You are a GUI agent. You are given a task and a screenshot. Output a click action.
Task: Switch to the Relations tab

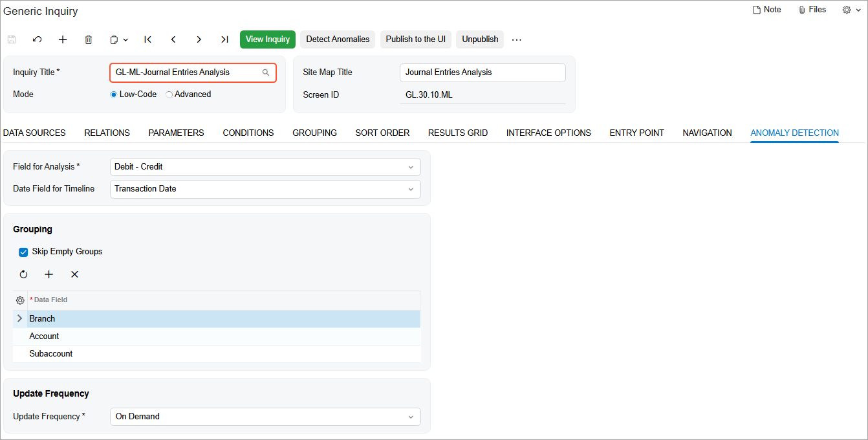coord(107,133)
